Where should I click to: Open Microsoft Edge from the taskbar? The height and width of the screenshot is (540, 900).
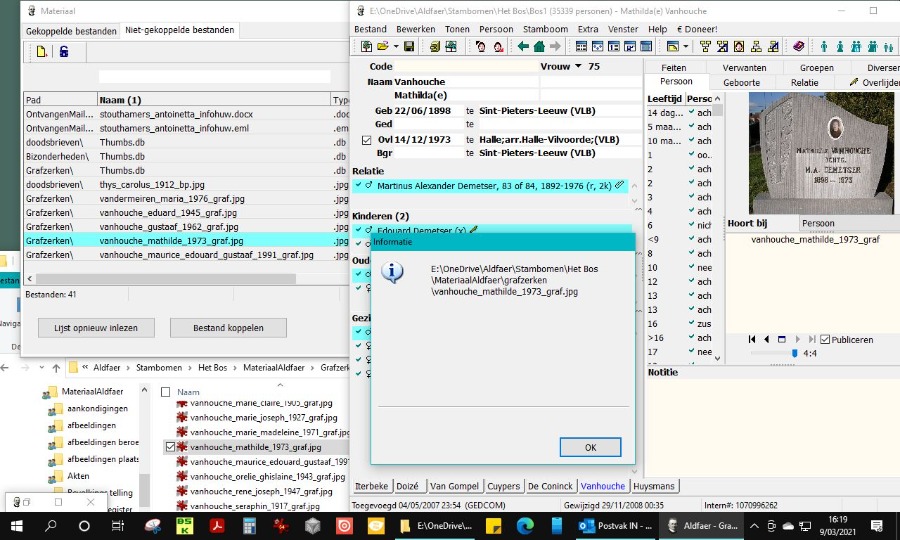(x=525, y=526)
